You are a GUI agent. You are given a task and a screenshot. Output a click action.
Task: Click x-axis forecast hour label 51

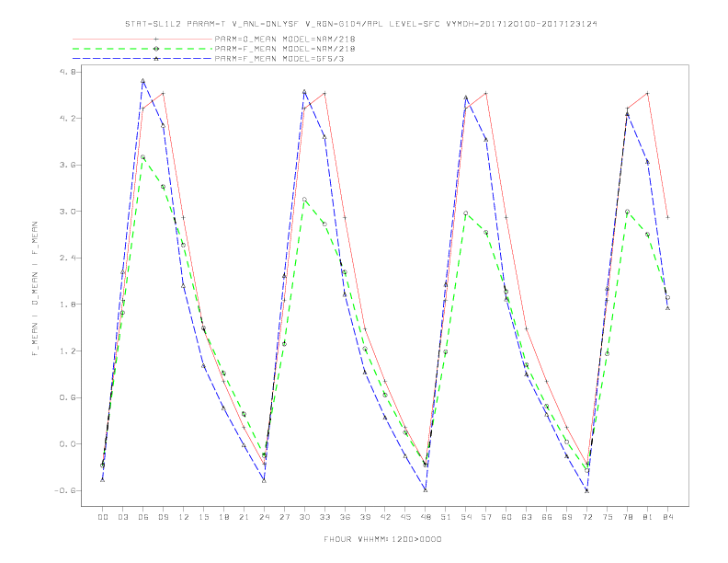click(446, 517)
